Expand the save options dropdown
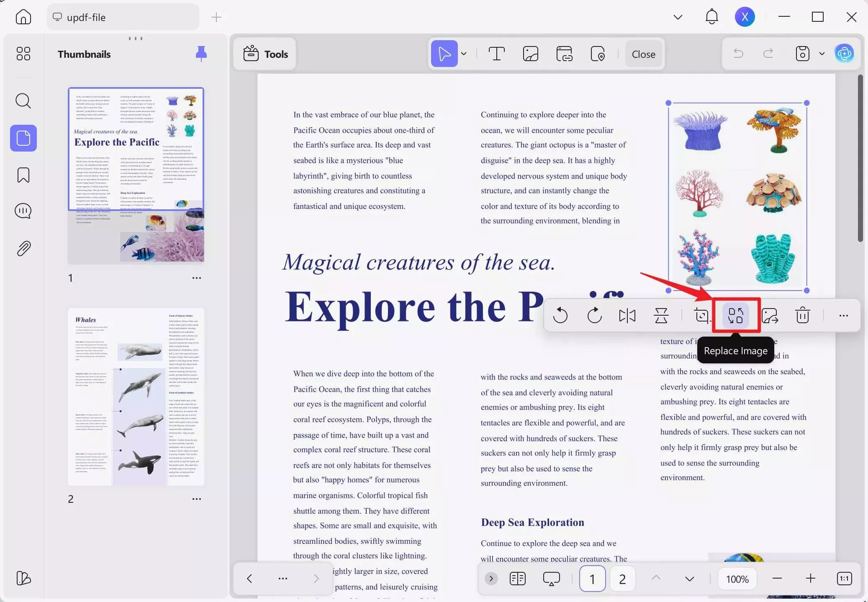Screen dimensions: 868x602 pos(822,54)
